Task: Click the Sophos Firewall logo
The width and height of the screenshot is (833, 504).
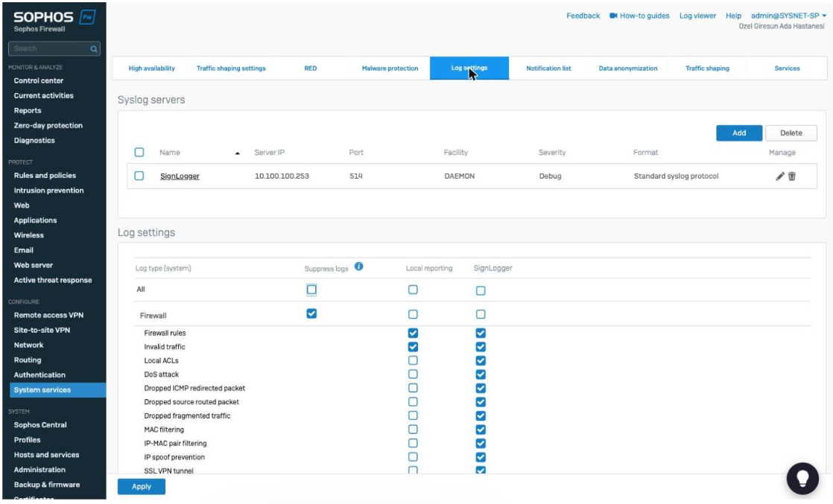Action: click(54, 21)
